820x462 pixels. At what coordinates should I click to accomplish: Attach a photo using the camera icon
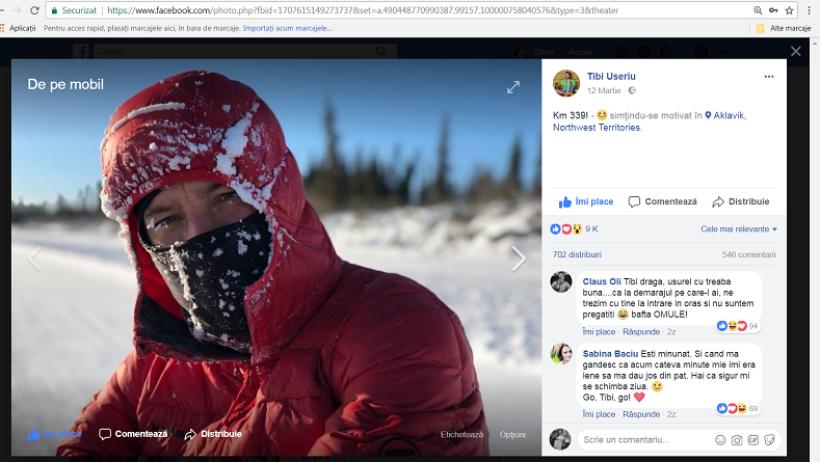[737, 439]
